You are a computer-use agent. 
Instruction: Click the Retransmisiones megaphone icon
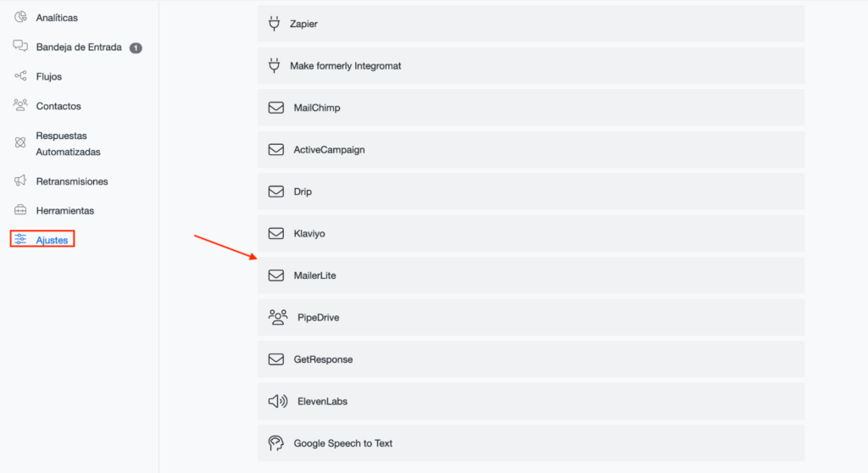(20, 181)
